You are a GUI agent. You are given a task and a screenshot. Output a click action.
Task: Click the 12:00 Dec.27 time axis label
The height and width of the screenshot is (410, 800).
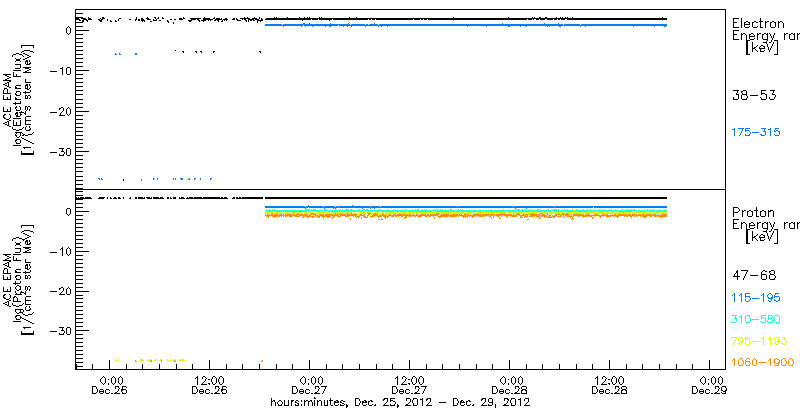410,386
